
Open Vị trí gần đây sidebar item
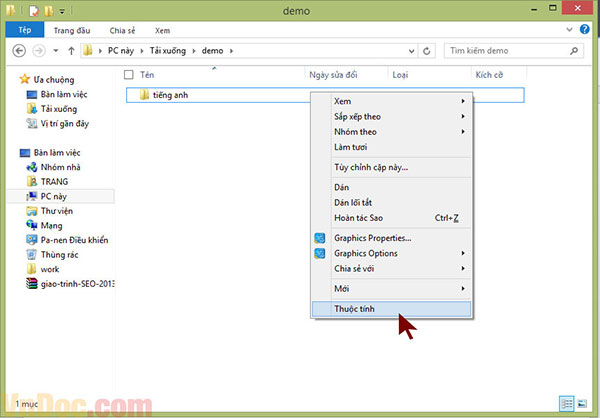(65, 123)
